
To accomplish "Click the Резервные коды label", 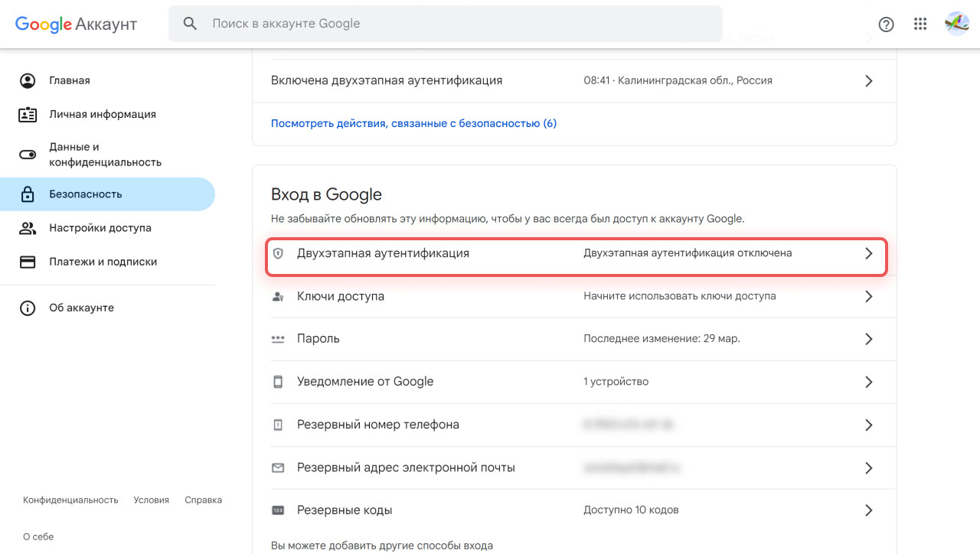I will pos(345,510).
